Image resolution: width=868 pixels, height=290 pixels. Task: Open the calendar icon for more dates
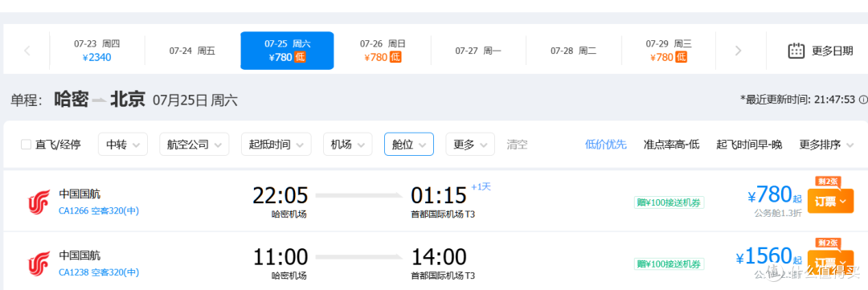coord(796,51)
